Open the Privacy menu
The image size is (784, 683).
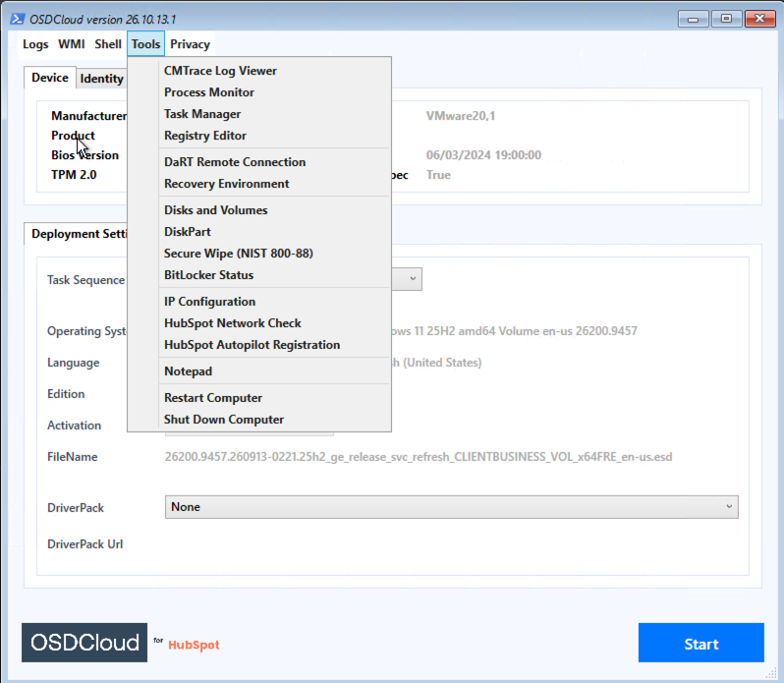(190, 44)
